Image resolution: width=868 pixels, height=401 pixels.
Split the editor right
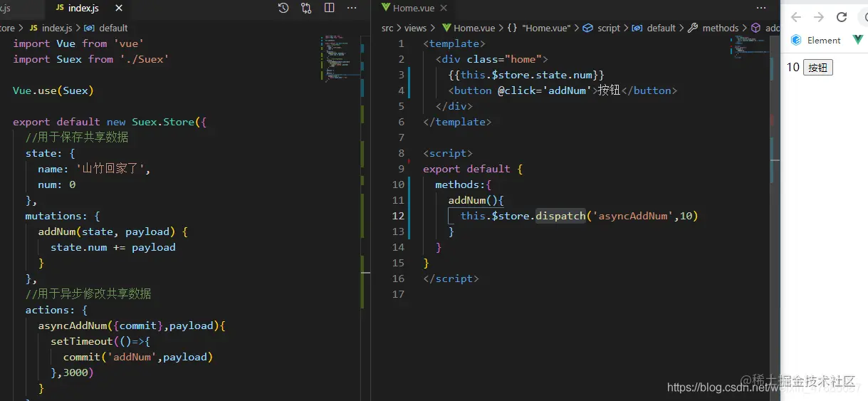pyautogui.click(x=329, y=8)
